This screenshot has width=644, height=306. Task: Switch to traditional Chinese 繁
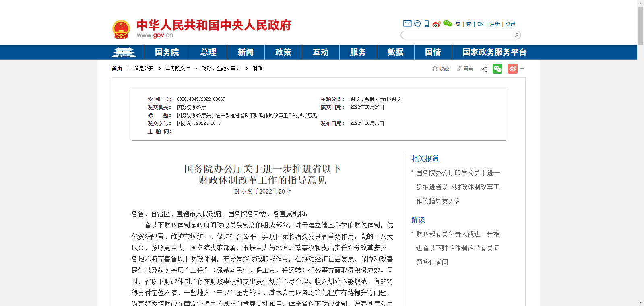point(469,24)
